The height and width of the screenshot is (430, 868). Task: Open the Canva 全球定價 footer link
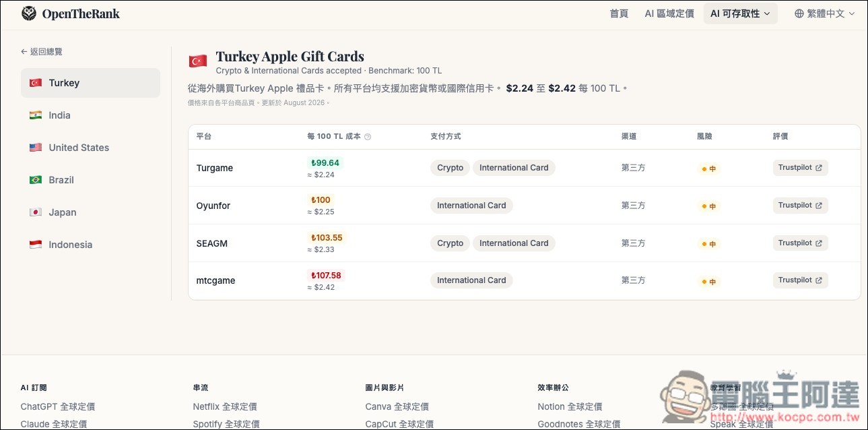pyautogui.click(x=397, y=406)
